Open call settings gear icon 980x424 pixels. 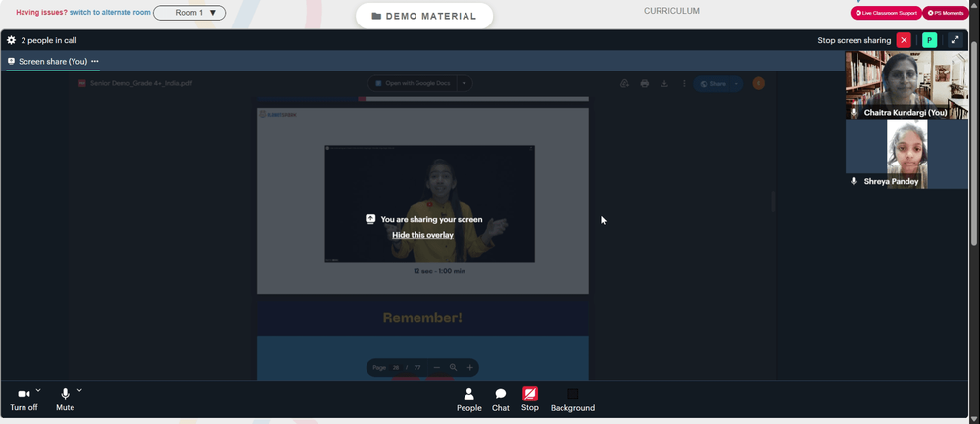tap(11, 40)
